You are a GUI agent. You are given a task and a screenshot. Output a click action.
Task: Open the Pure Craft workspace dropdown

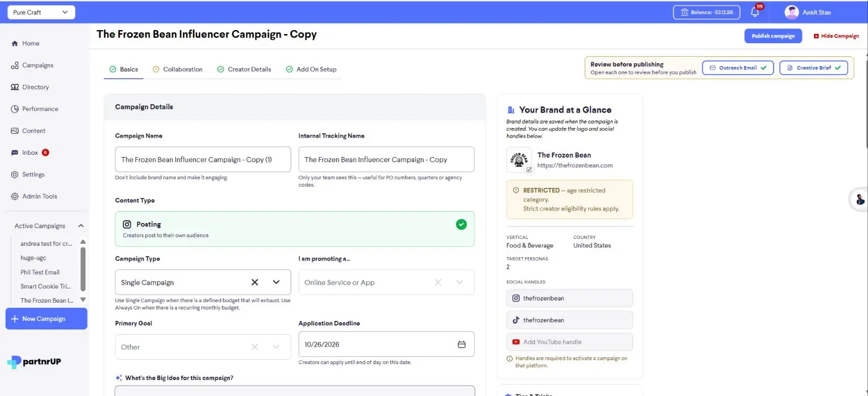pos(41,12)
